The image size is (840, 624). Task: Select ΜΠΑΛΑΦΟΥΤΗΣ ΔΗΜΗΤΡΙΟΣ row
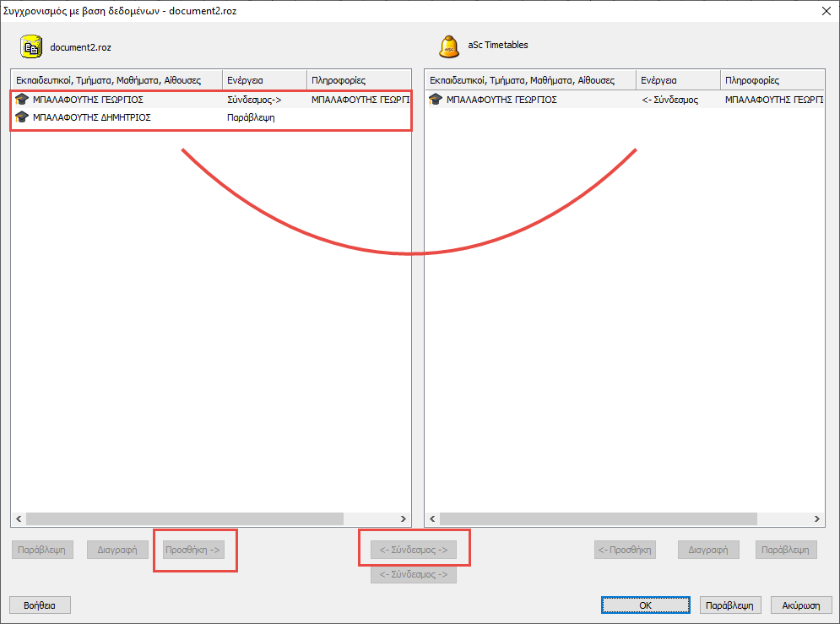click(x=91, y=117)
